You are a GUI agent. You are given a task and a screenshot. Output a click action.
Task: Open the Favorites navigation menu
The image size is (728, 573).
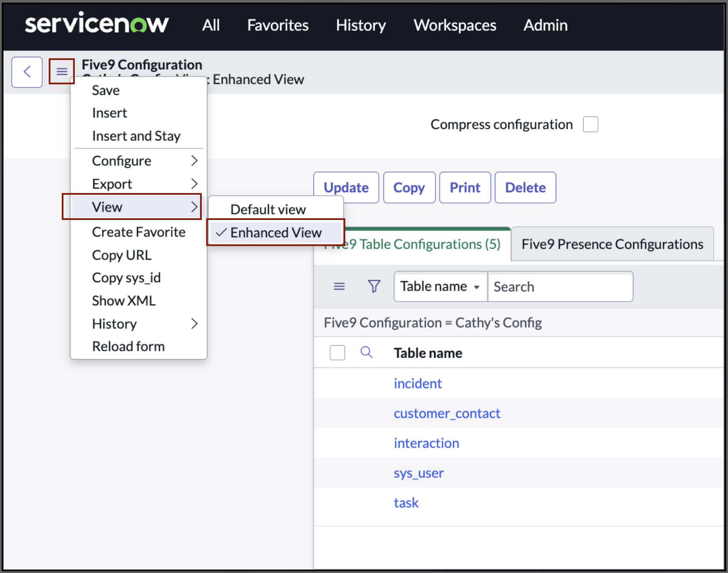pyautogui.click(x=278, y=25)
